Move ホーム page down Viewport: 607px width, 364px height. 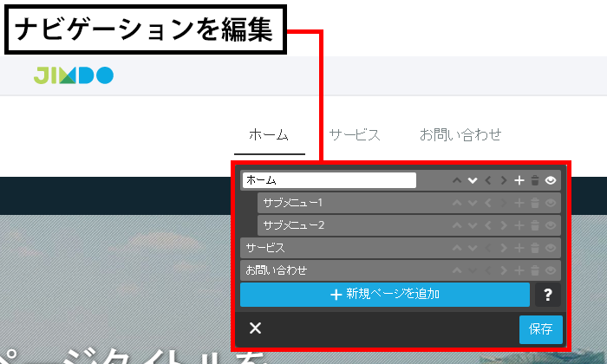click(x=473, y=180)
